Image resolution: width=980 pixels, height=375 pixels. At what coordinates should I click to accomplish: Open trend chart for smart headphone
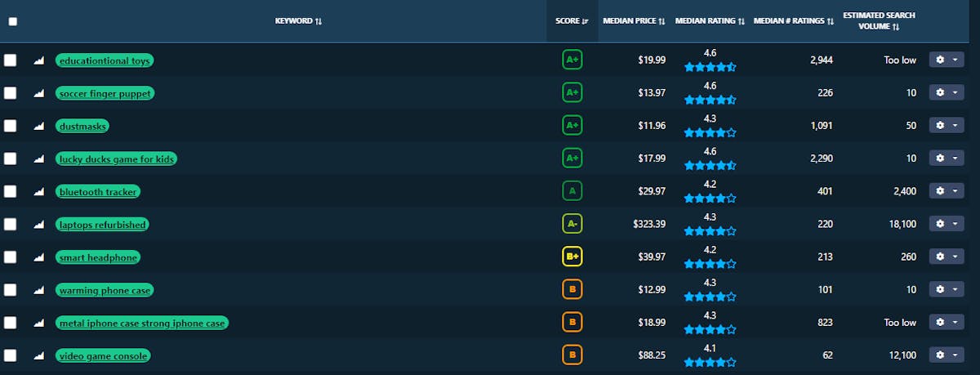pyautogui.click(x=38, y=257)
